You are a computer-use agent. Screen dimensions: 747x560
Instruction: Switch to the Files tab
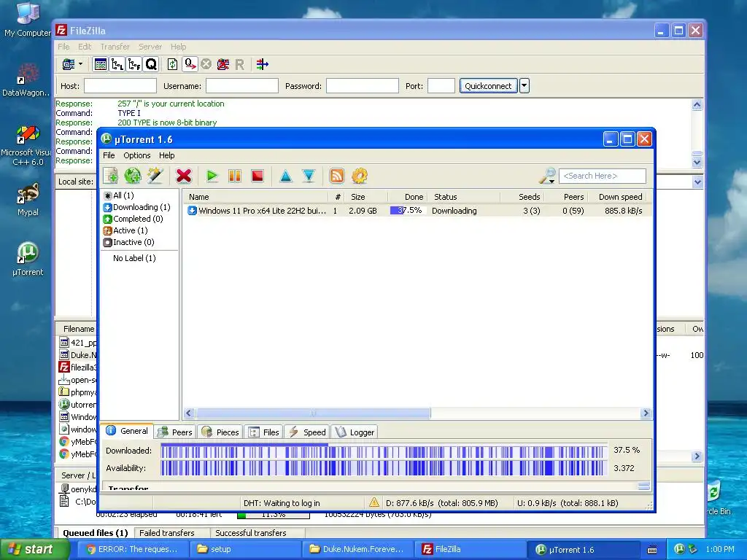(x=264, y=432)
